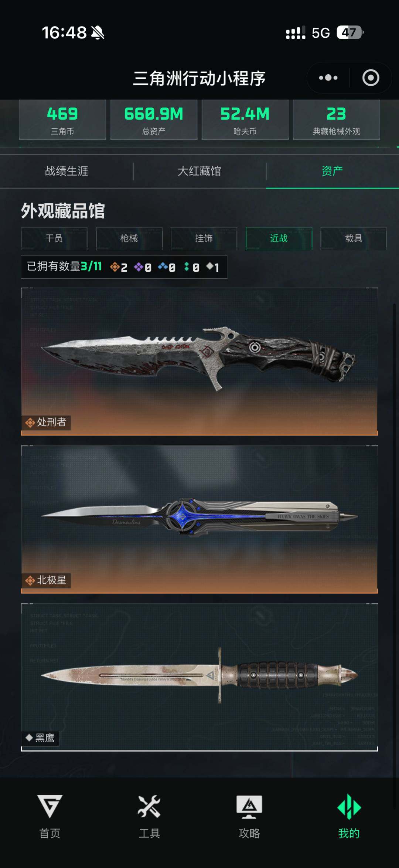This screenshot has height=868, width=399.
Task: Open the 首页 home icon
Action: 50,806
